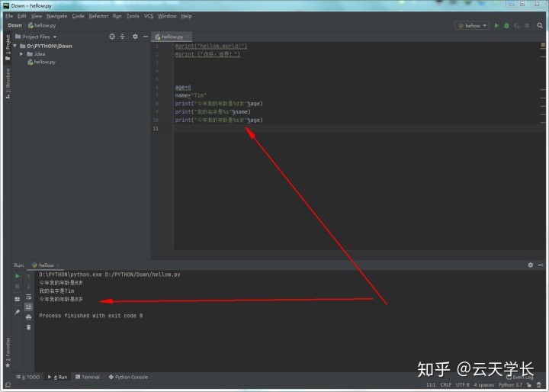Screen dimensions: 549x392
Task: Click up the stack trace arrow
Action: tap(29, 276)
